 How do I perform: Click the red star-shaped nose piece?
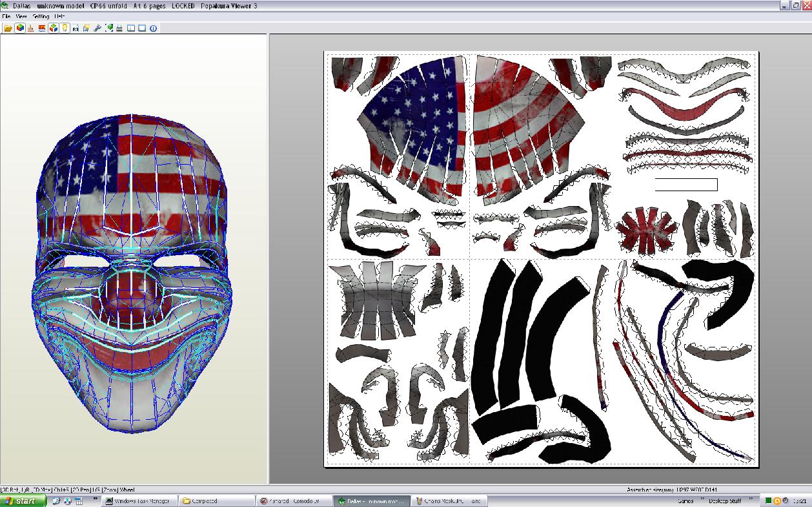pyautogui.click(x=646, y=231)
